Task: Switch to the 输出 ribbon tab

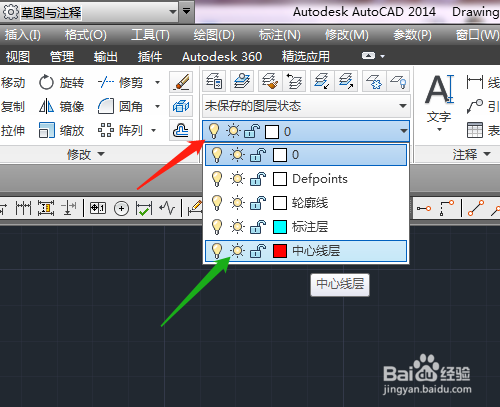Action: [x=106, y=57]
